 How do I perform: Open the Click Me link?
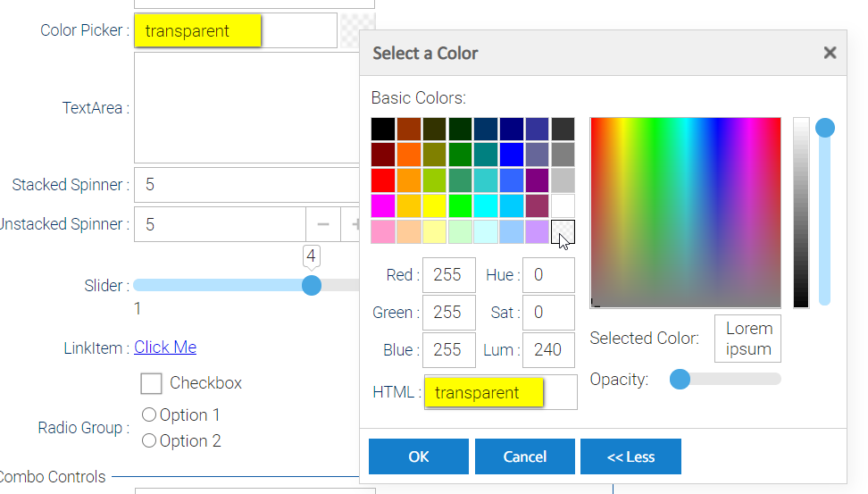coord(165,347)
